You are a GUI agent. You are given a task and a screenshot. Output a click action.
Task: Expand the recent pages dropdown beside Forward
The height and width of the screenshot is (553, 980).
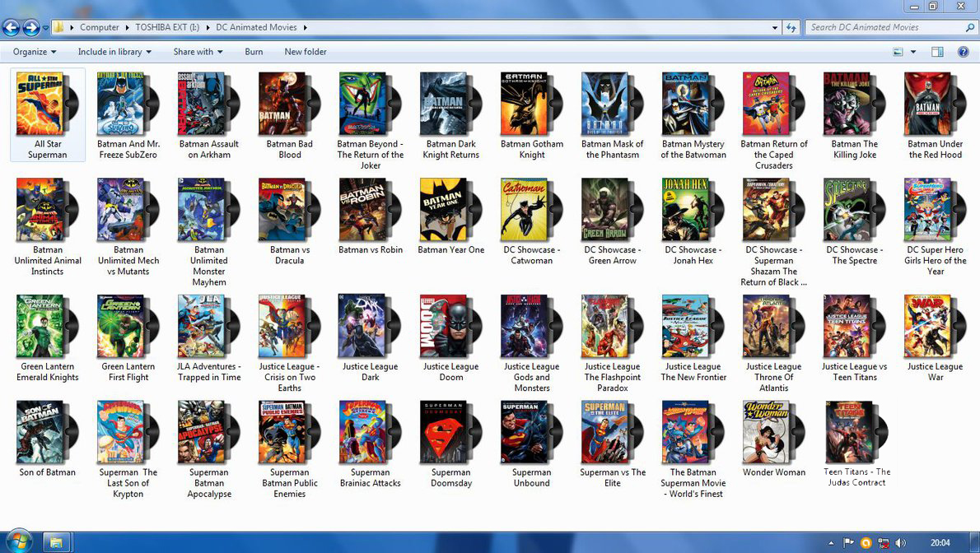[45, 27]
